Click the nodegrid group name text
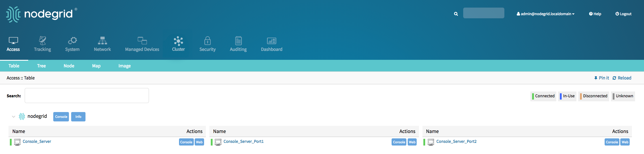Image resolution: width=644 pixels, height=154 pixels. 37,116
